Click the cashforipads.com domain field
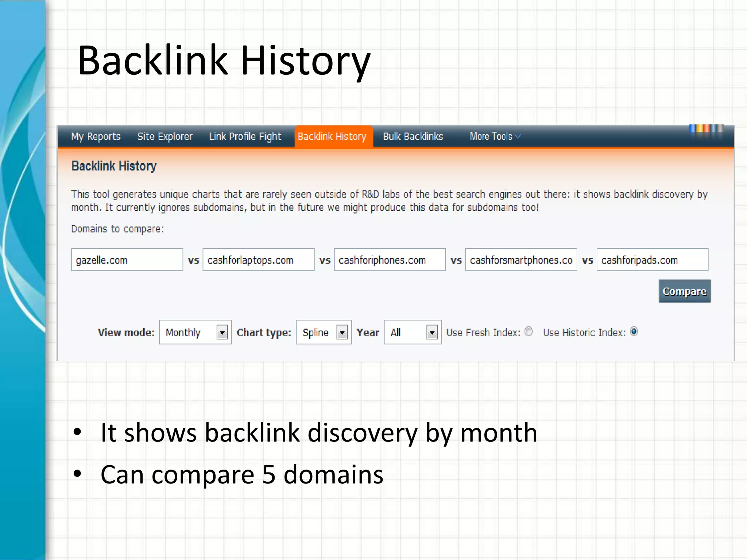 pos(652,260)
